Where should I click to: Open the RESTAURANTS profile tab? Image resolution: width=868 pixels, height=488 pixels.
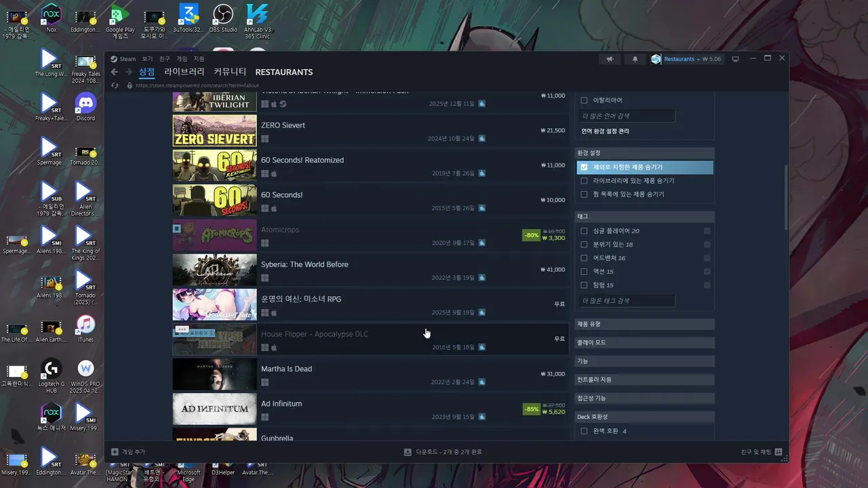tap(284, 72)
